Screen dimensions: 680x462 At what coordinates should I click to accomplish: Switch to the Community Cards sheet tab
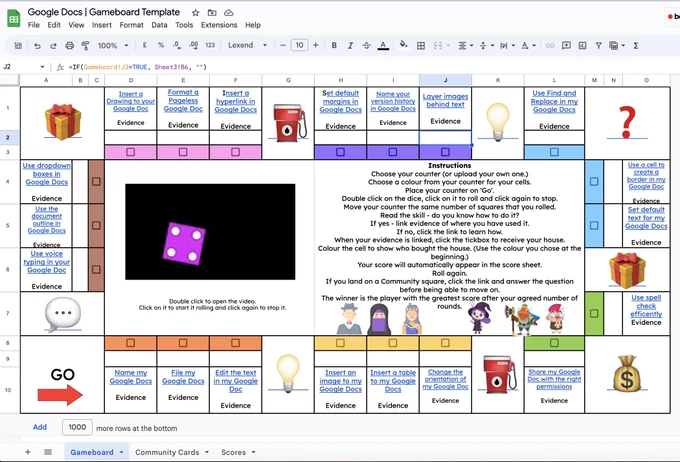[x=167, y=452]
